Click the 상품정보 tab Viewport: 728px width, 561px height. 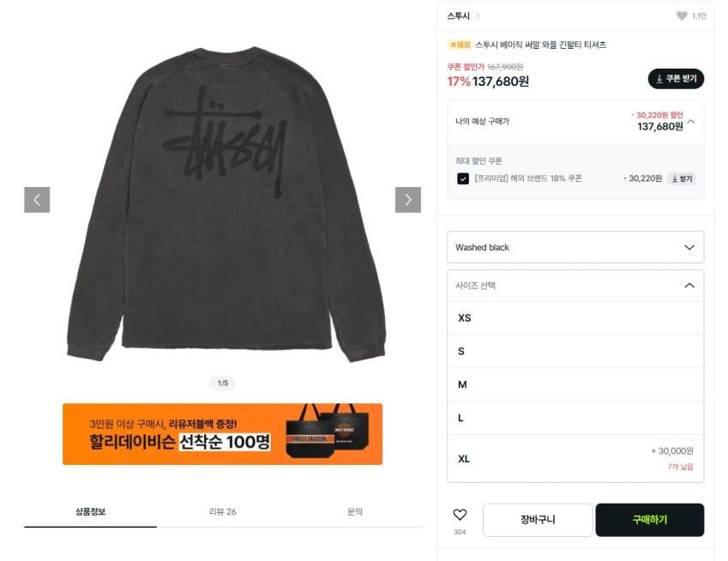(91, 512)
